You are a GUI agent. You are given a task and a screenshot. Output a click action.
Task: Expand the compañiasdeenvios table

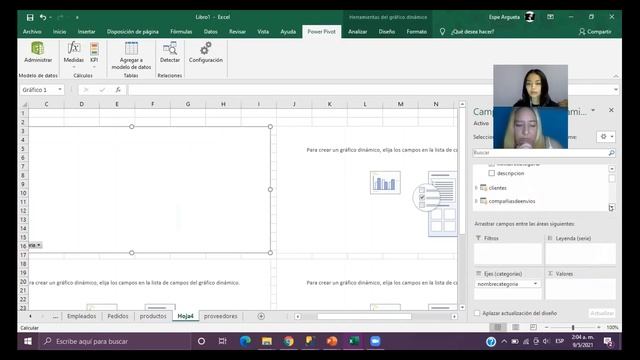pos(476,201)
